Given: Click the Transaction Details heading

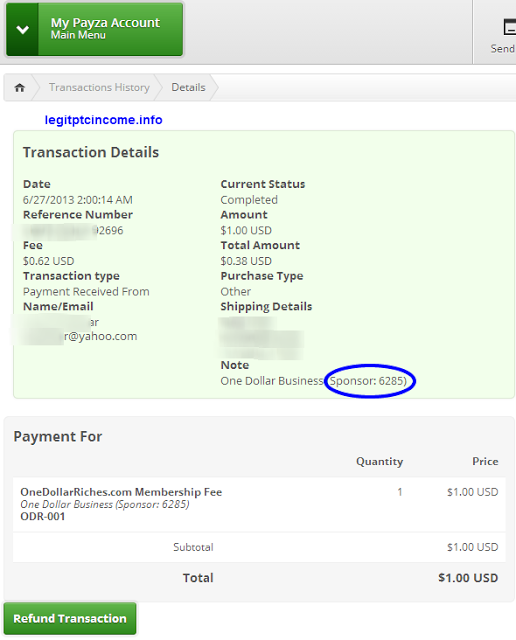Looking at the screenshot, I should click(x=91, y=152).
